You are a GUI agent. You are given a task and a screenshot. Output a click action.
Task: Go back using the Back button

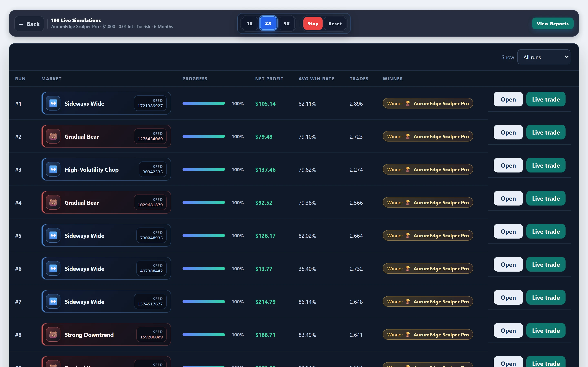click(x=29, y=24)
